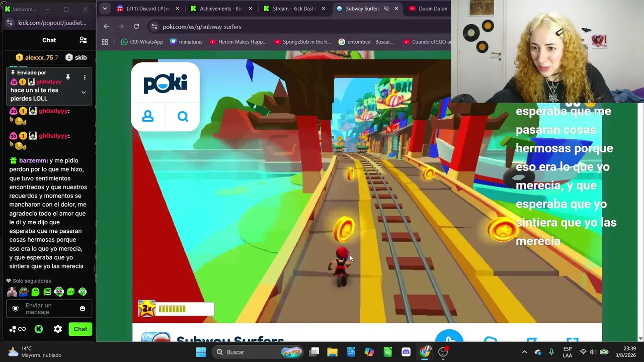Click alexxx_75 in the leaderboard
Image resolution: width=644 pixels, height=362 pixels.
[39, 57]
